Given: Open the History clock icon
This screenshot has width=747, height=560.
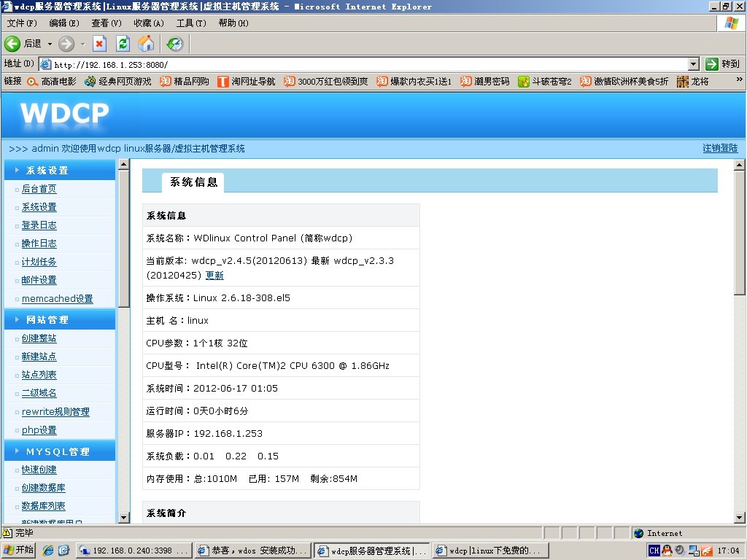Looking at the screenshot, I should tap(175, 44).
